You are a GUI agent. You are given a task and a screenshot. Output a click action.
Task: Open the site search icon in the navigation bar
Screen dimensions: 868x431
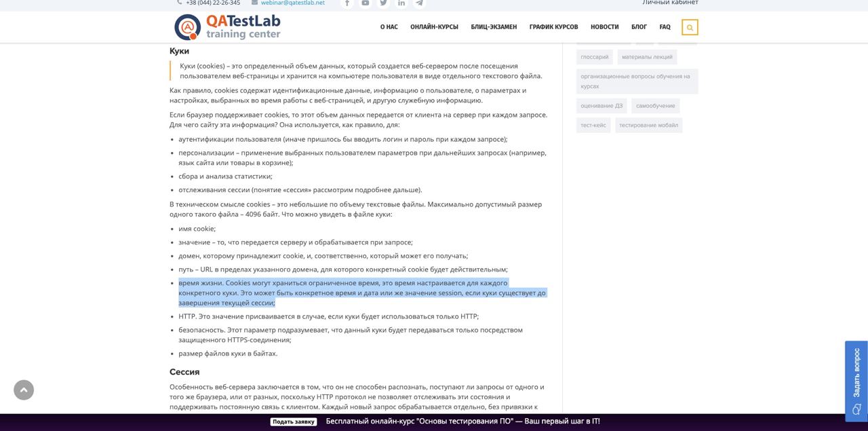coord(690,27)
